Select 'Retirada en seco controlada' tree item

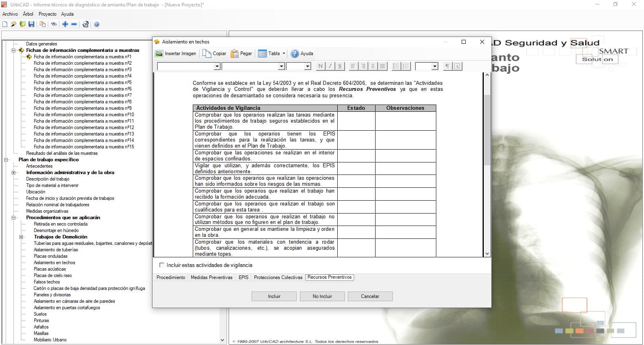pos(60,224)
